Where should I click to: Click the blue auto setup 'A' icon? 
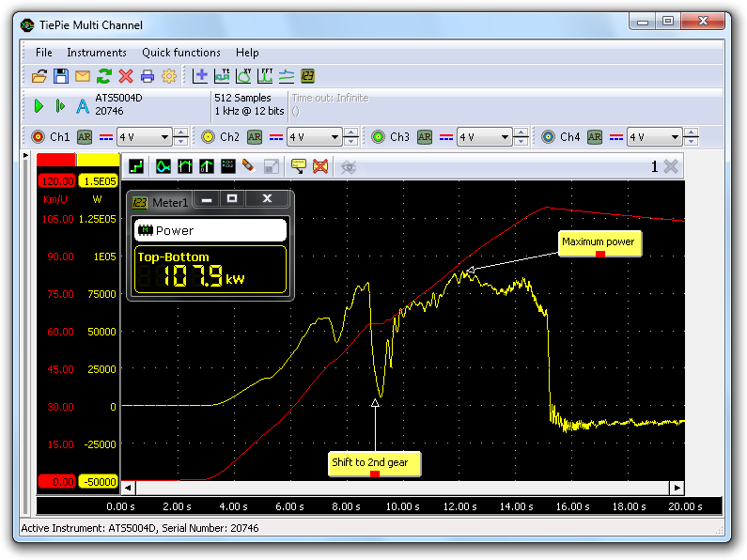coord(82,106)
